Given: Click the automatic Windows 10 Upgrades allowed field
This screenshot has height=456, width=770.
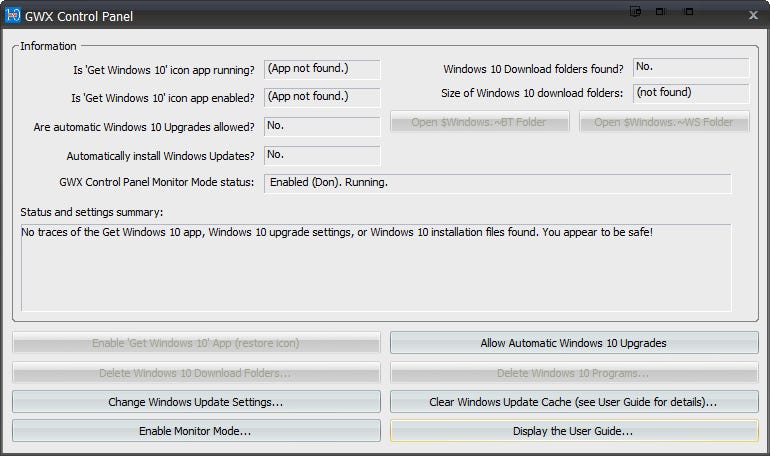Looking at the screenshot, I should [322, 126].
